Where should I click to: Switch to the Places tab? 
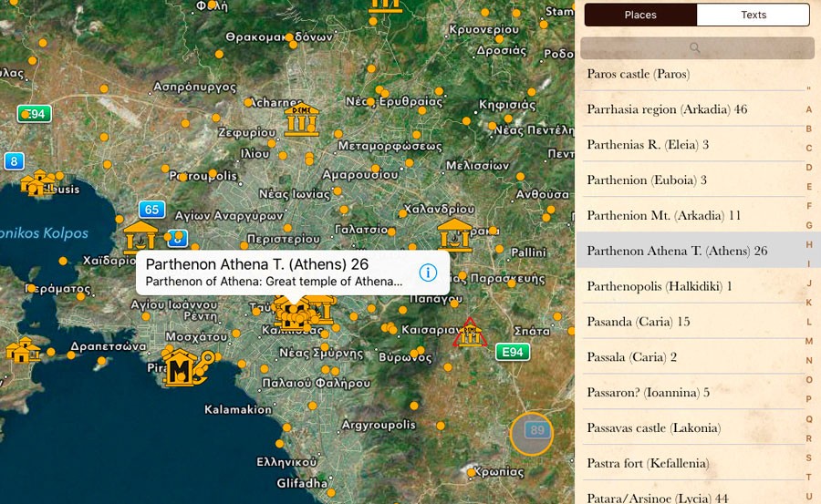coord(640,15)
